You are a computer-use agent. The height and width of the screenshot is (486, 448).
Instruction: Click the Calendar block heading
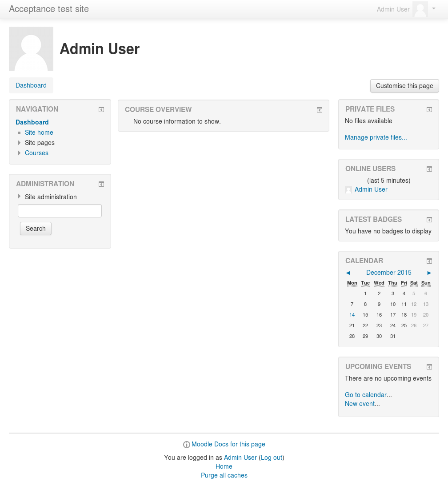tap(364, 261)
